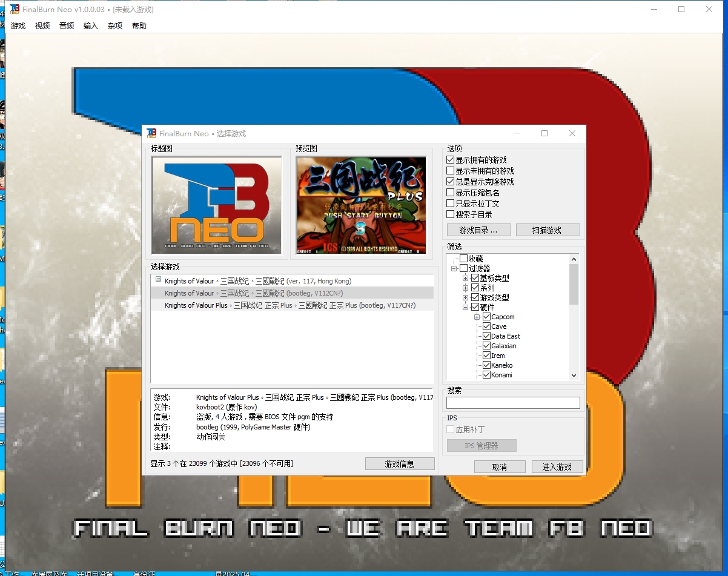Open the 输入 menu
Screen dimensions: 728x576
click(91, 25)
